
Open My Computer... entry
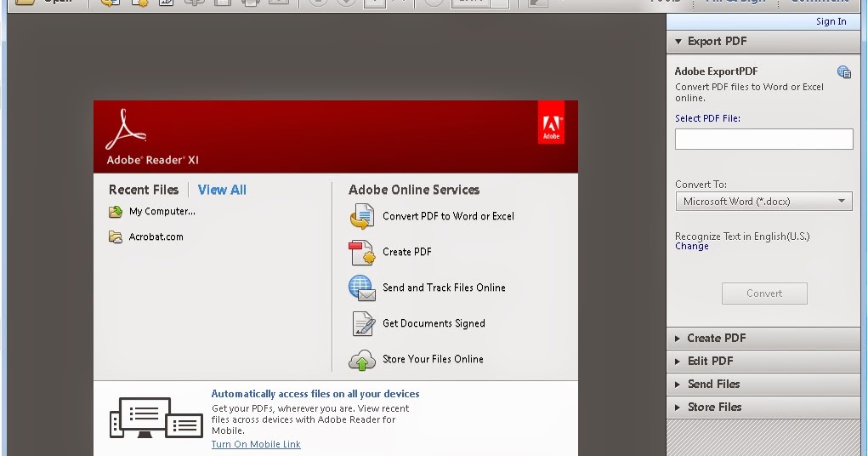point(162,212)
